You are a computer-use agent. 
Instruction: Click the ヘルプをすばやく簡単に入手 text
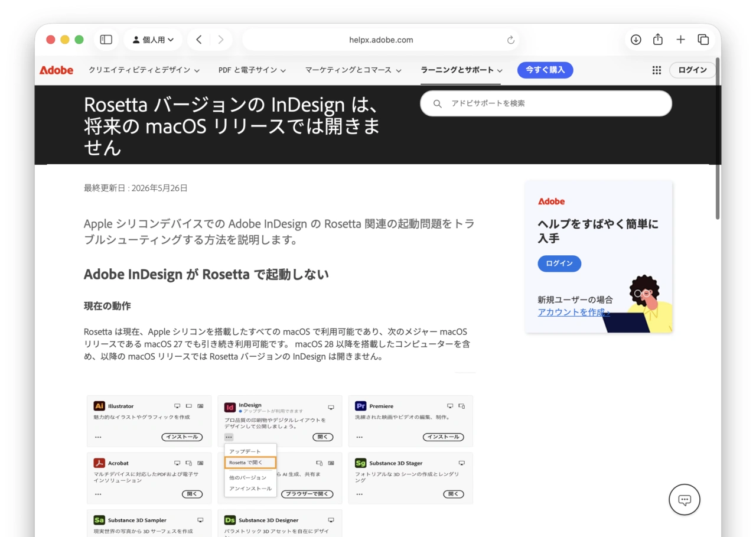(598, 231)
